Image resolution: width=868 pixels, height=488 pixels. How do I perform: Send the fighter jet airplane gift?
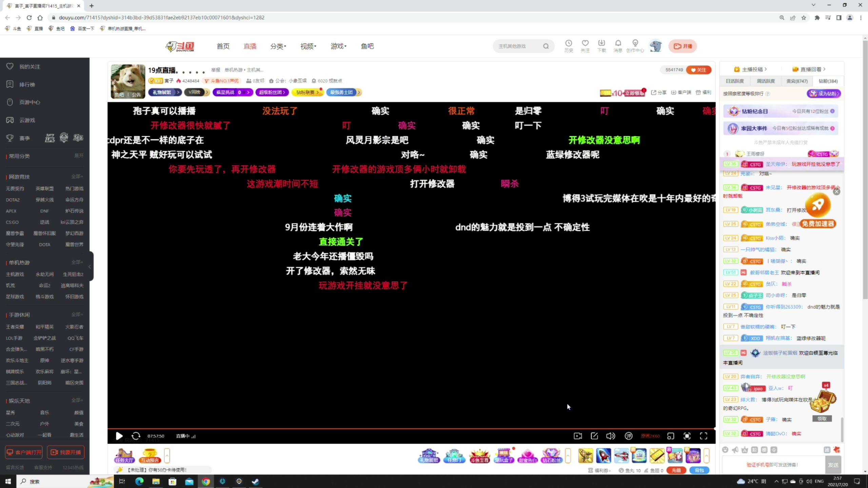coord(622,455)
